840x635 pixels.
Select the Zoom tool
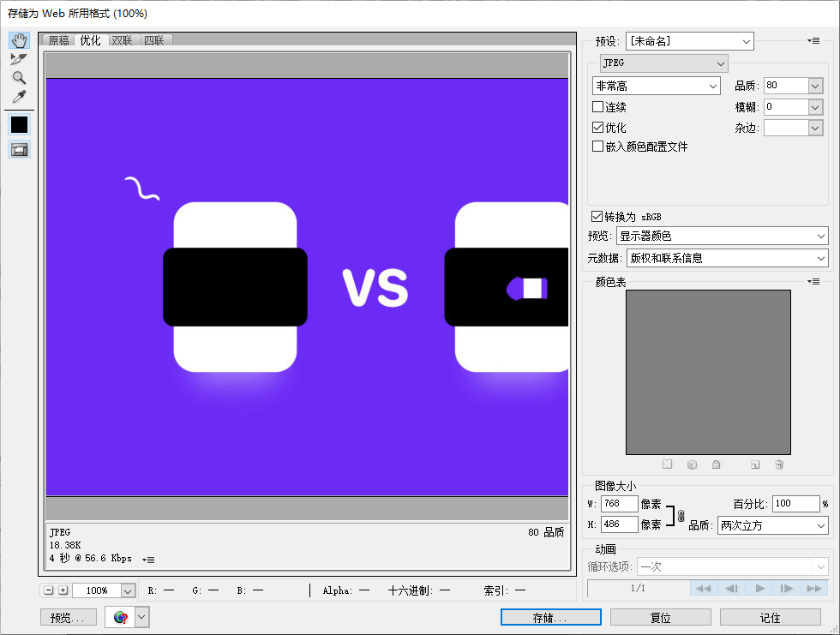tap(19, 77)
